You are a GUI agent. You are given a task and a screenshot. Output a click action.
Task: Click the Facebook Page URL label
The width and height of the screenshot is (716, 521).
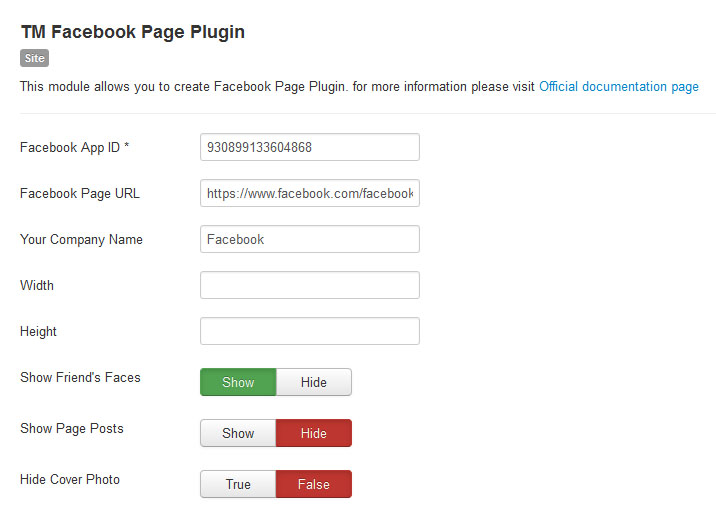tap(80, 194)
